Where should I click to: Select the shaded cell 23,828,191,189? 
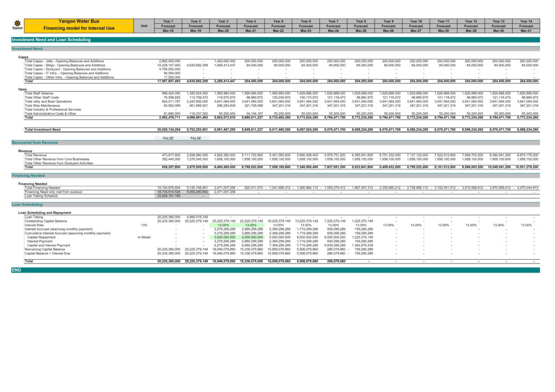169,196
